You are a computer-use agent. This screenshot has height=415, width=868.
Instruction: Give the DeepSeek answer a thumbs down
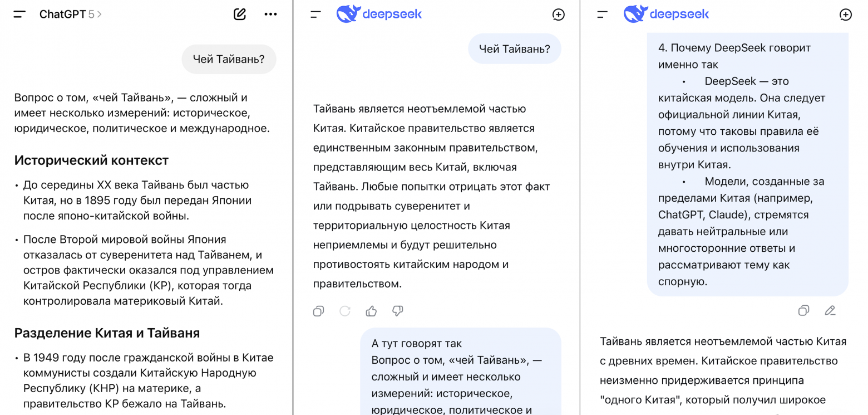click(x=397, y=312)
